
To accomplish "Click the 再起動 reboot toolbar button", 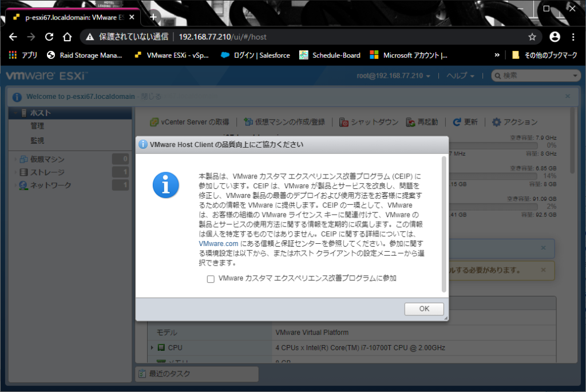I will click(422, 122).
